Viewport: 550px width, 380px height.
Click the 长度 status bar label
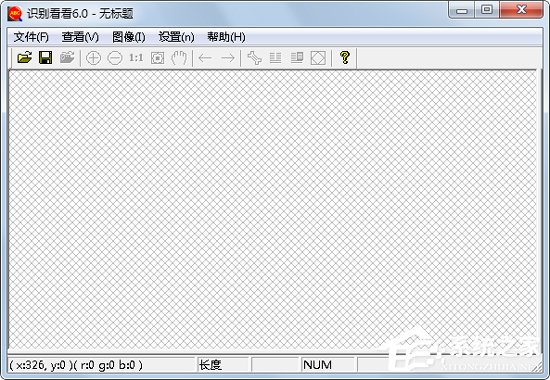point(210,365)
